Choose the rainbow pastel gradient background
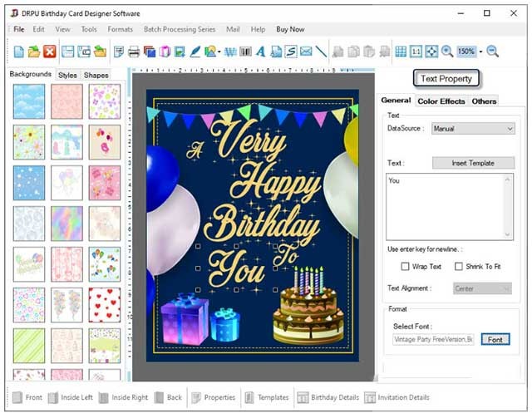The width and height of the screenshot is (532, 418). (66, 224)
